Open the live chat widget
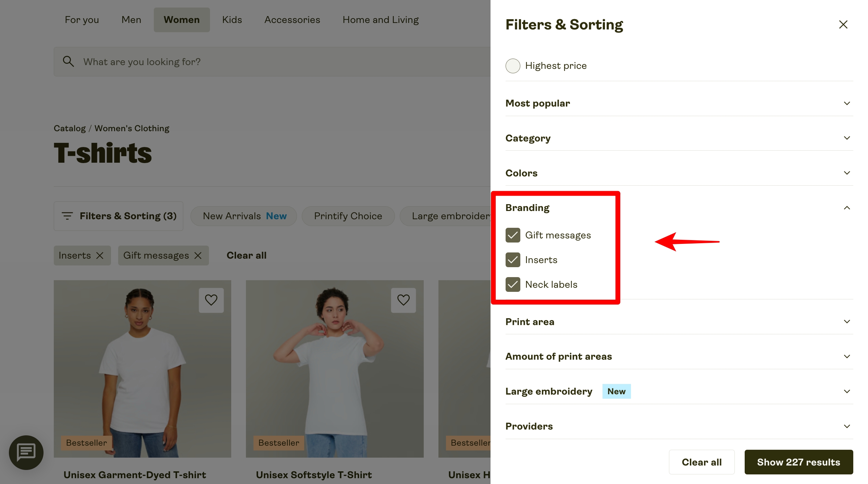 click(26, 452)
